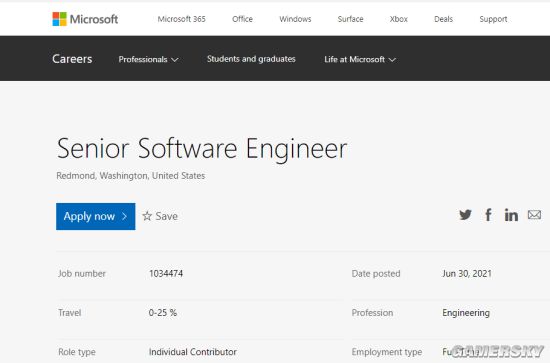550x363 pixels.
Task: Select Surface in top navigation
Action: pos(350,19)
